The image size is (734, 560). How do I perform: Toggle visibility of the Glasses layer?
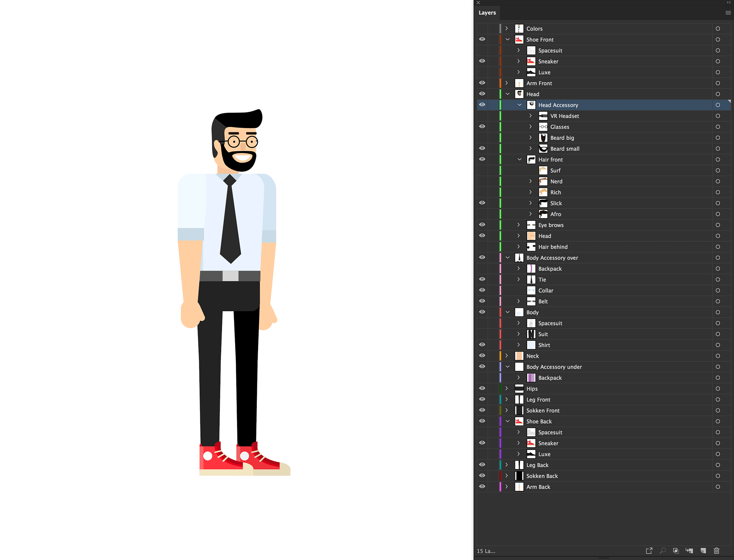(482, 126)
